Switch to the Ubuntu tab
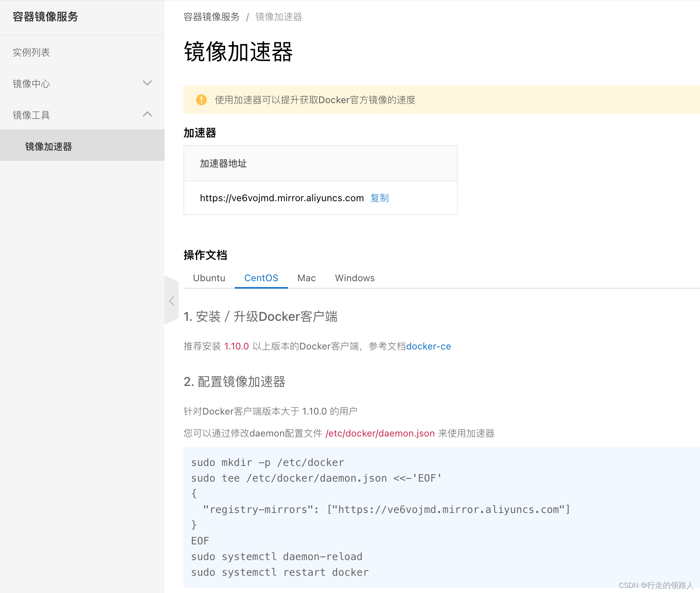Screen dimensions: 700x593 (x=209, y=278)
